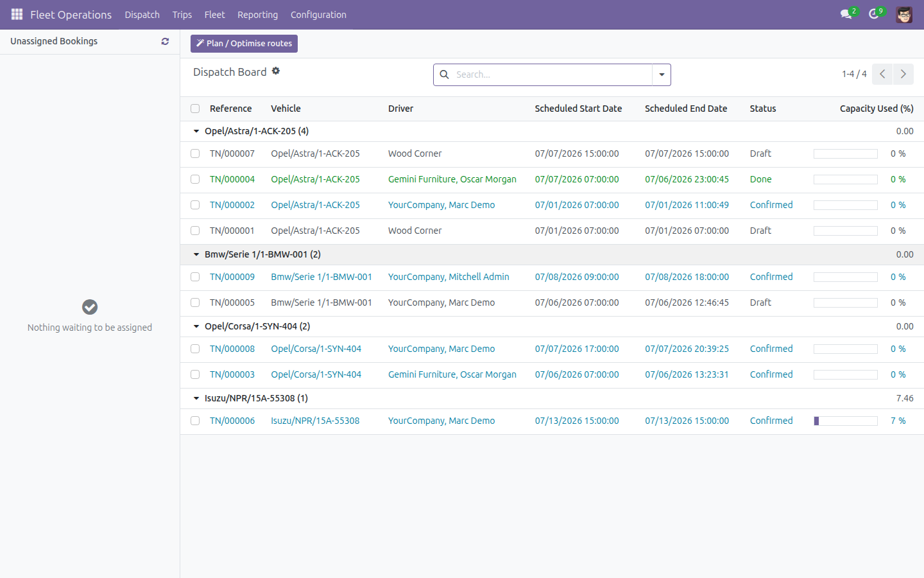This screenshot has width=924, height=578.
Task: Go to the previous page arrow
Action: pos(882,74)
